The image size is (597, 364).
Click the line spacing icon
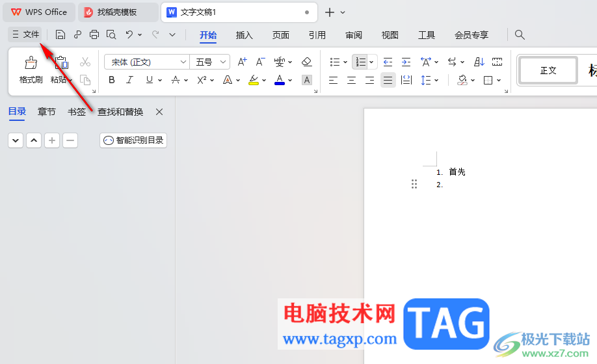[x=426, y=80]
